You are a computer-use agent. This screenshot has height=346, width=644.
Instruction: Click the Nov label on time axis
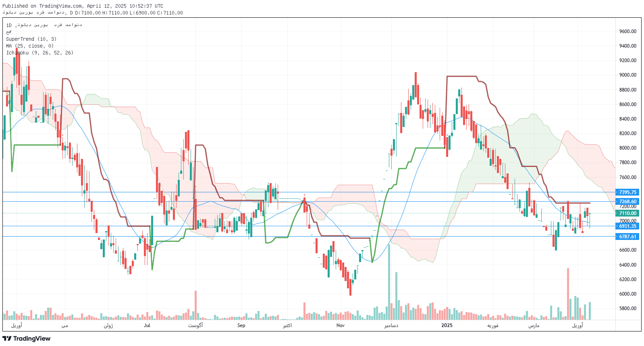tap(341, 325)
